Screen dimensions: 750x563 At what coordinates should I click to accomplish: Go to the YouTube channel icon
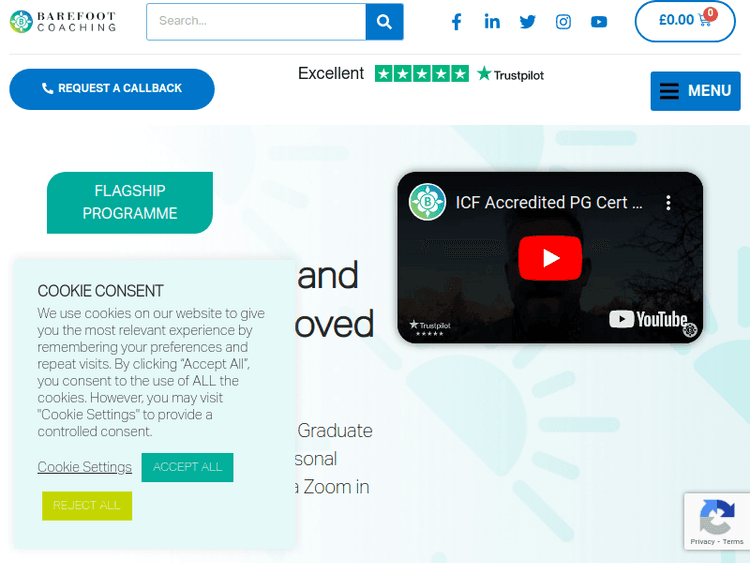[599, 22]
